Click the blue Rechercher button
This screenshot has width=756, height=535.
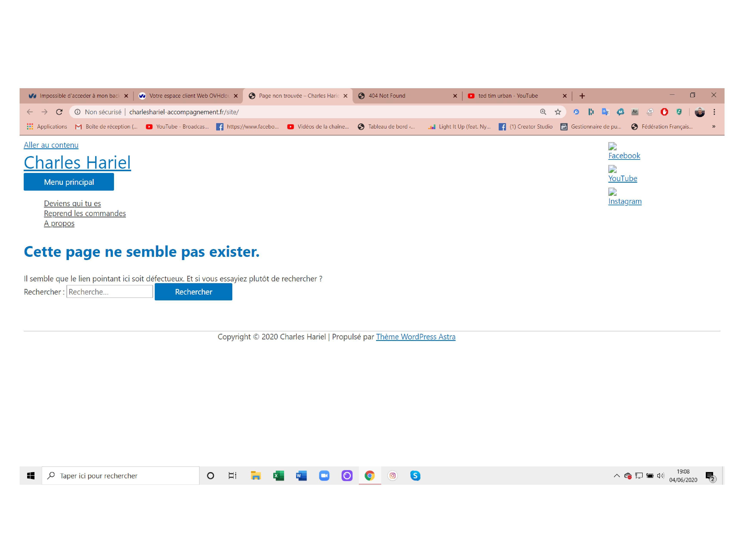[193, 292]
